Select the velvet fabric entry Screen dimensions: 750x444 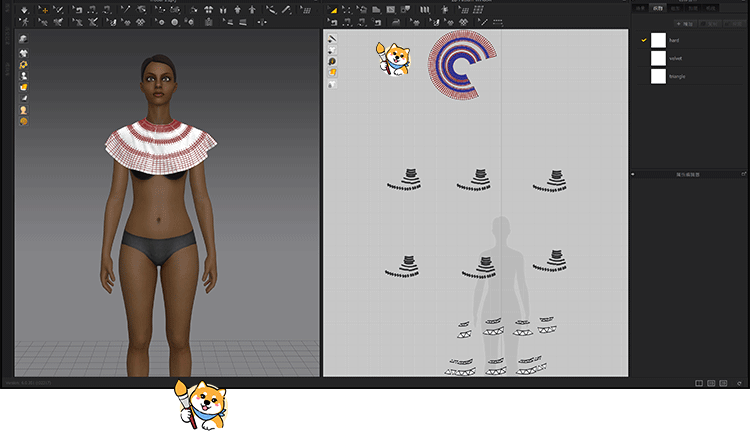[675, 58]
